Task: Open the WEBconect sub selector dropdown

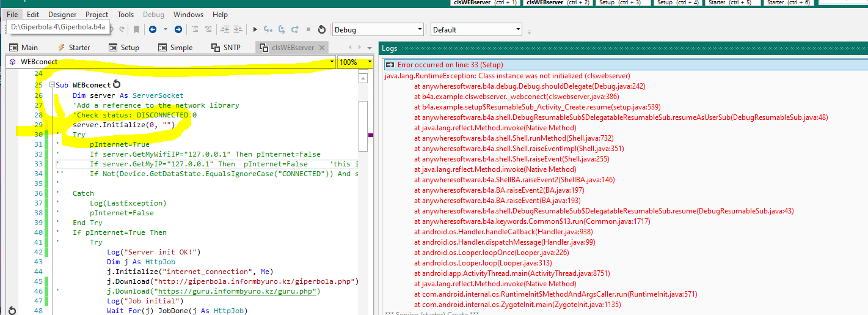Action: coord(332,62)
